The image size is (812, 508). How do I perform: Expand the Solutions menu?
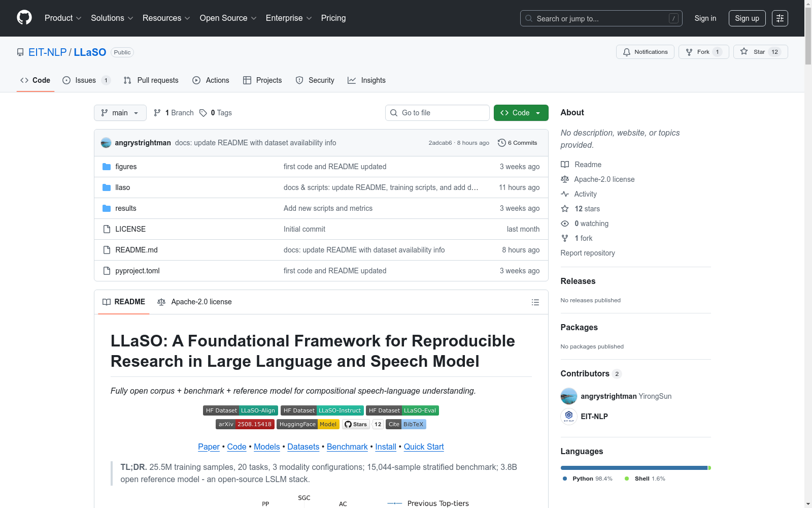[x=112, y=18]
